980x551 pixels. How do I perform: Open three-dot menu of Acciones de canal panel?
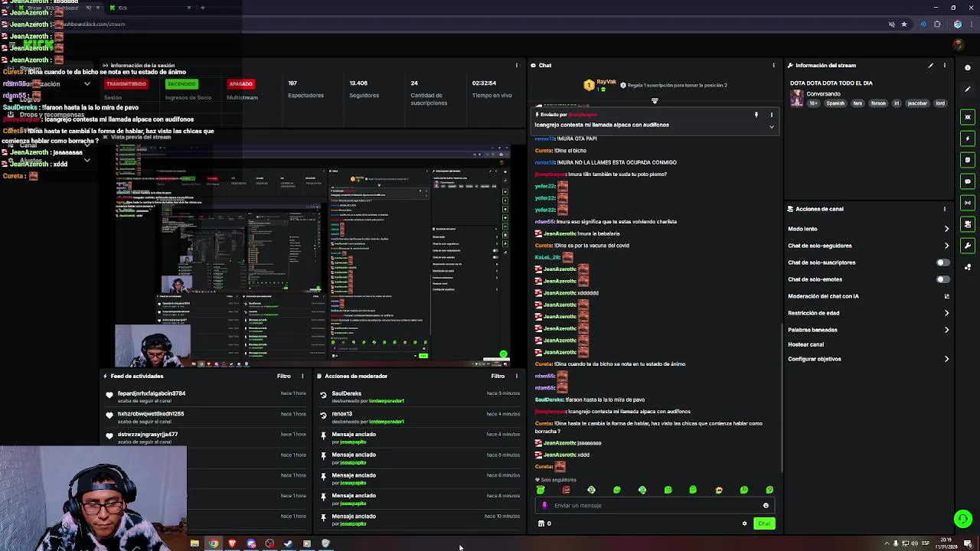click(945, 209)
